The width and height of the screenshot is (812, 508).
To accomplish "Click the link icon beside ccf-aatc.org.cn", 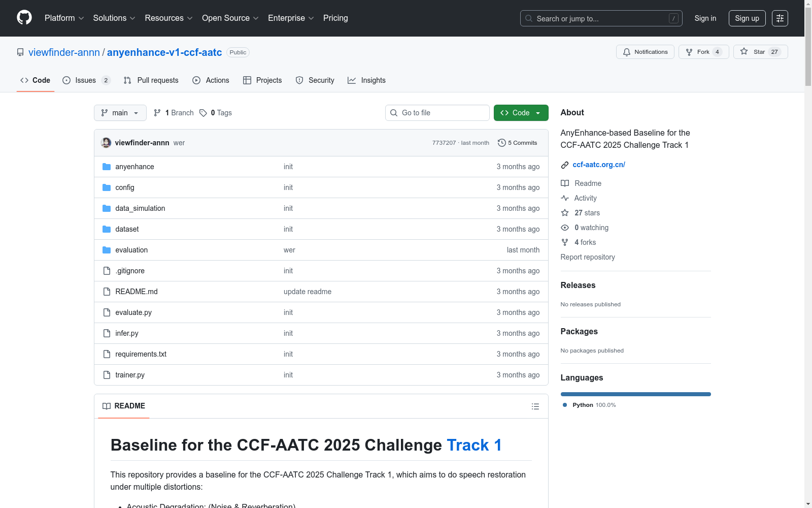I will point(565,165).
